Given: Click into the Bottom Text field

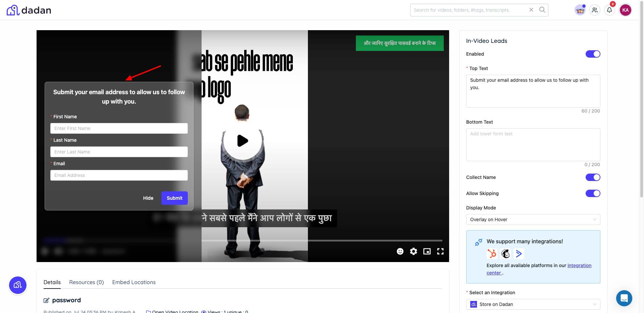Looking at the screenshot, I should 533,144.
